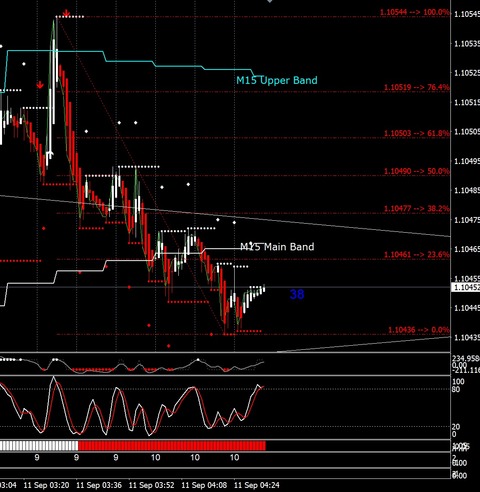Click the 1.10465 price axis value

coord(467,249)
